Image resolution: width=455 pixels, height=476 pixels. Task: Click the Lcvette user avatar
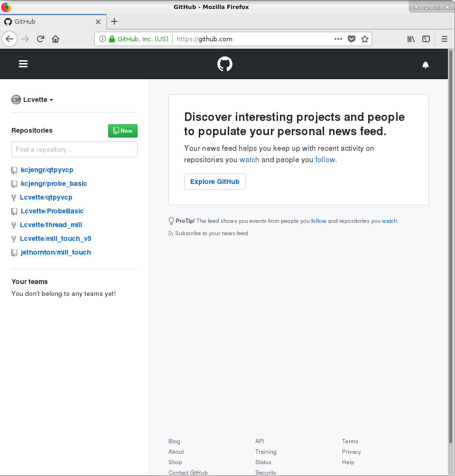[x=16, y=100]
